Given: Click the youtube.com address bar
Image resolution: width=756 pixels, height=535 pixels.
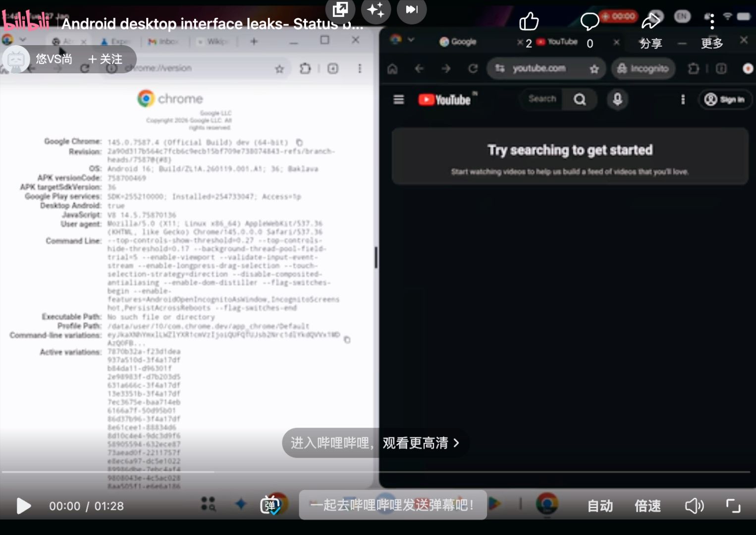Looking at the screenshot, I should click(x=546, y=68).
